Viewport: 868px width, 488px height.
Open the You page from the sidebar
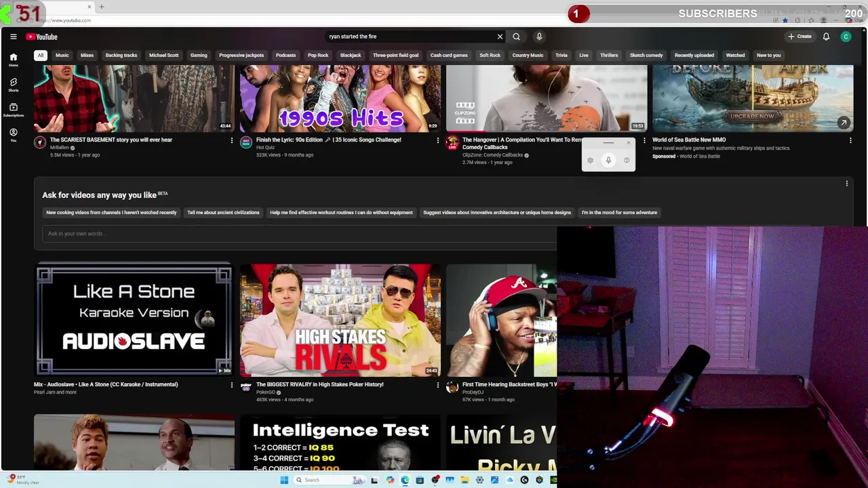tap(13, 135)
